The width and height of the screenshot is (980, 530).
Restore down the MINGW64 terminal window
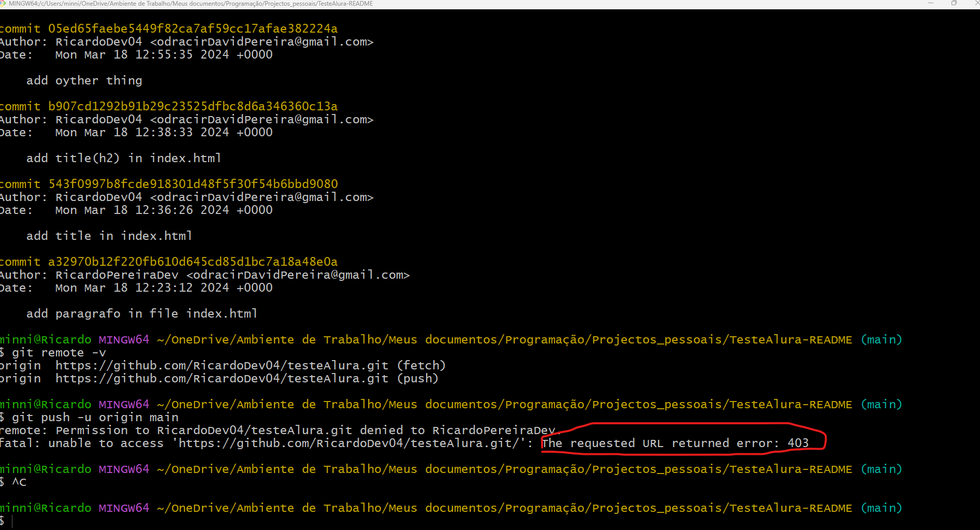click(954, 3)
